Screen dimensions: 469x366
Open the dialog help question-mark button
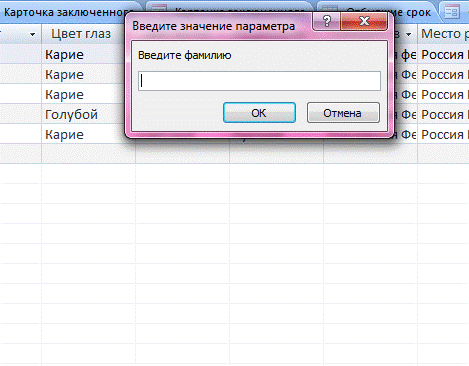[327, 21]
